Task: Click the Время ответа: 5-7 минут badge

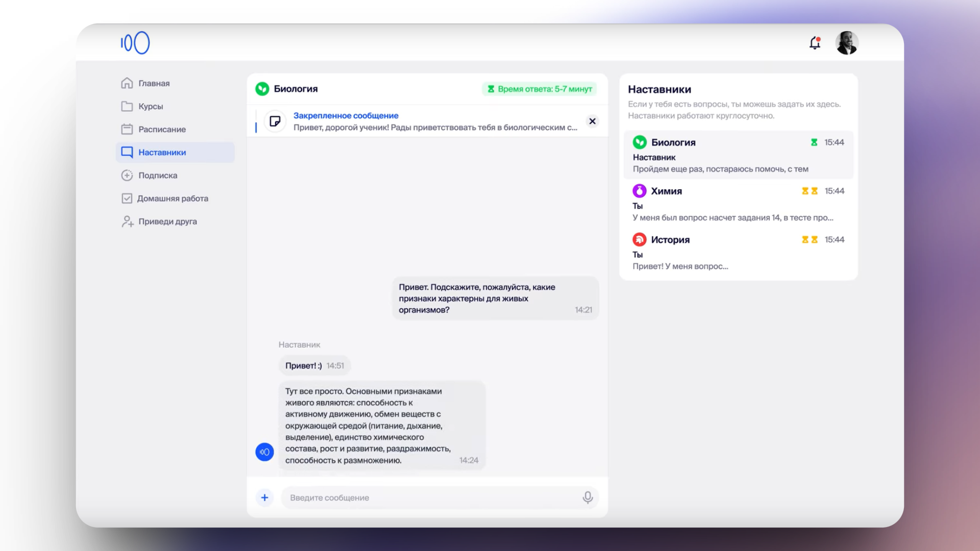Action: pos(540,89)
